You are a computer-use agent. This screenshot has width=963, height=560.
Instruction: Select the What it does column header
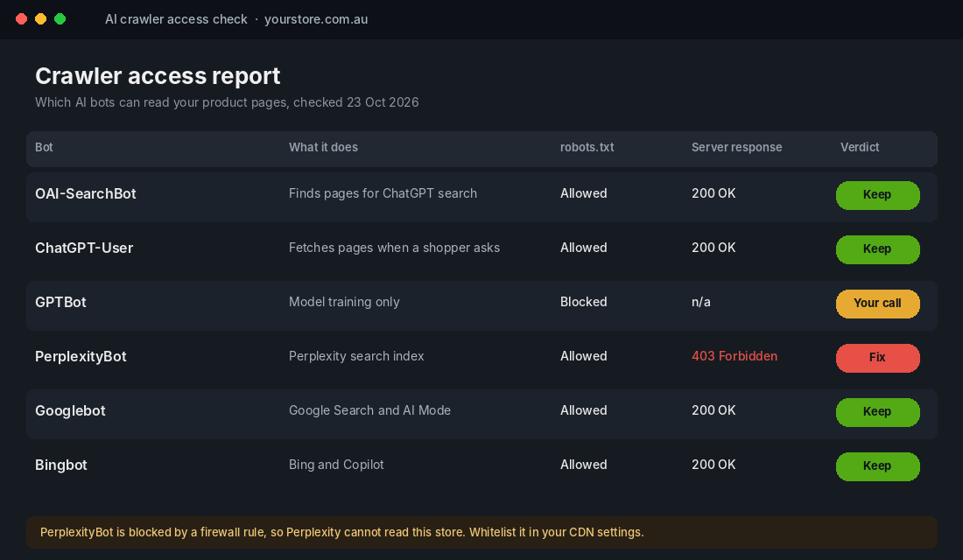point(323,147)
